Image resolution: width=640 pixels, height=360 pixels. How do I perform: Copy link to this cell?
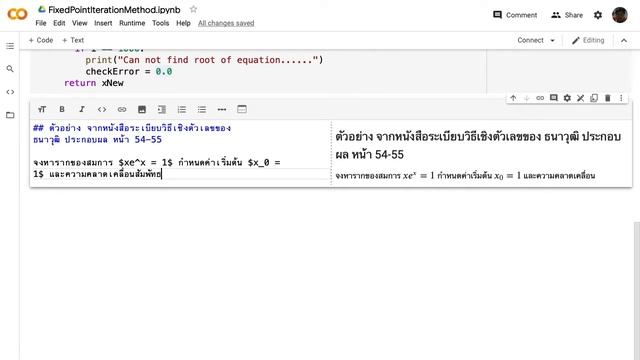540,98
